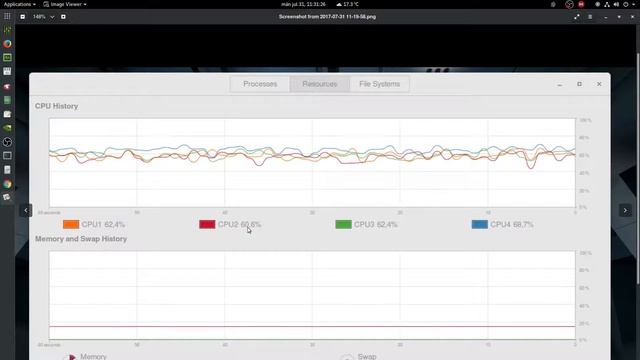This screenshot has height=360, width=640.
Task: Open the red tweak tool dock icon
Action: pos(7,86)
